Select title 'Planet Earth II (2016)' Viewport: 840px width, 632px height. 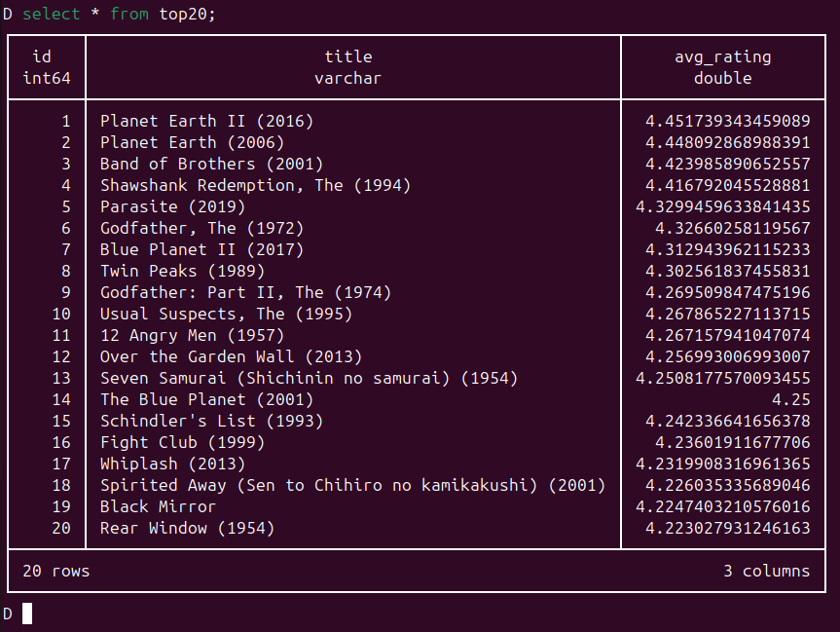[x=206, y=121]
